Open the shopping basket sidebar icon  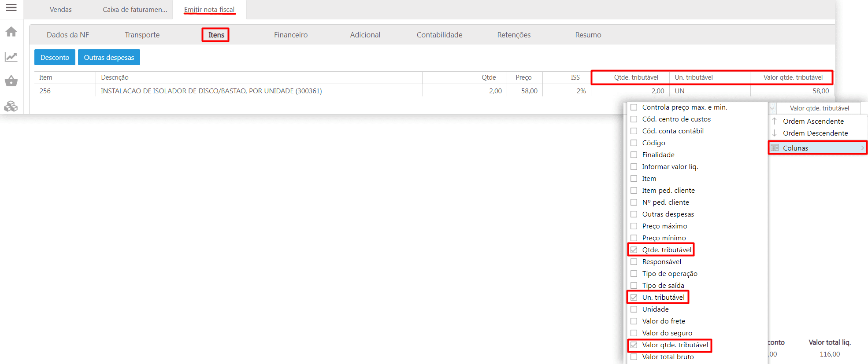[x=11, y=81]
